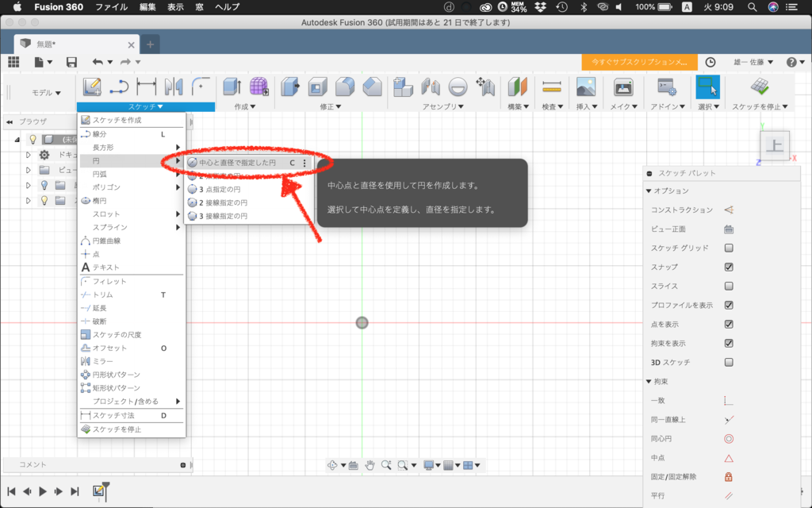Click the Make 3D print icon
Image resolution: width=812 pixels, height=508 pixels.
pos(623,87)
